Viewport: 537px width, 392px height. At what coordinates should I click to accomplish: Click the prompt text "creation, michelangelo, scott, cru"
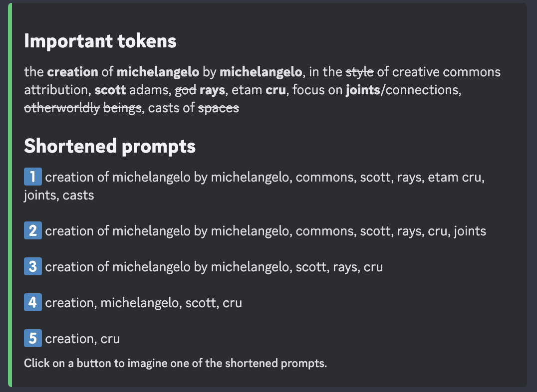(144, 303)
